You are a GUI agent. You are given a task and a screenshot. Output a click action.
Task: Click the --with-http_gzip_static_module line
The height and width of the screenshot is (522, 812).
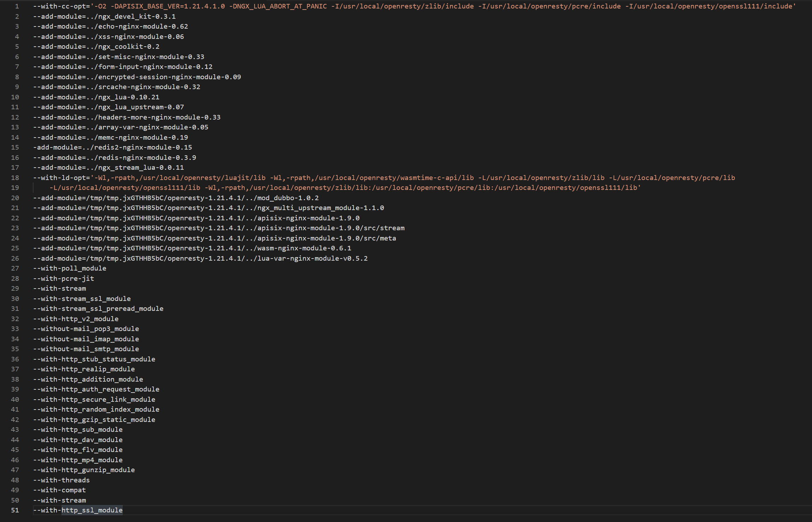click(x=94, y=420)
